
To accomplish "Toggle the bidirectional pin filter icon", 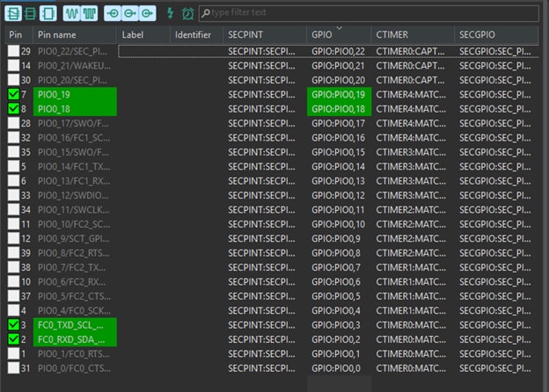I will coord(130,13).
